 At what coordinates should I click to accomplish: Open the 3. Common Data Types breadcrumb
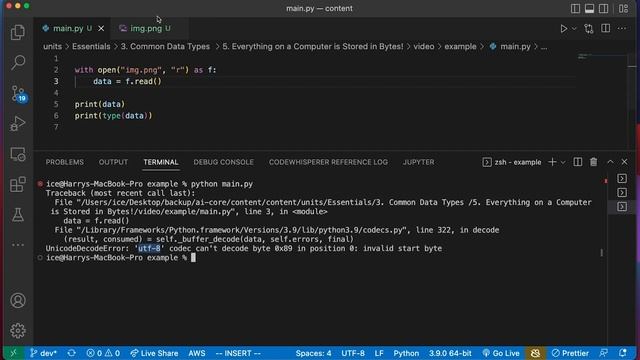[x=165, y=47]
